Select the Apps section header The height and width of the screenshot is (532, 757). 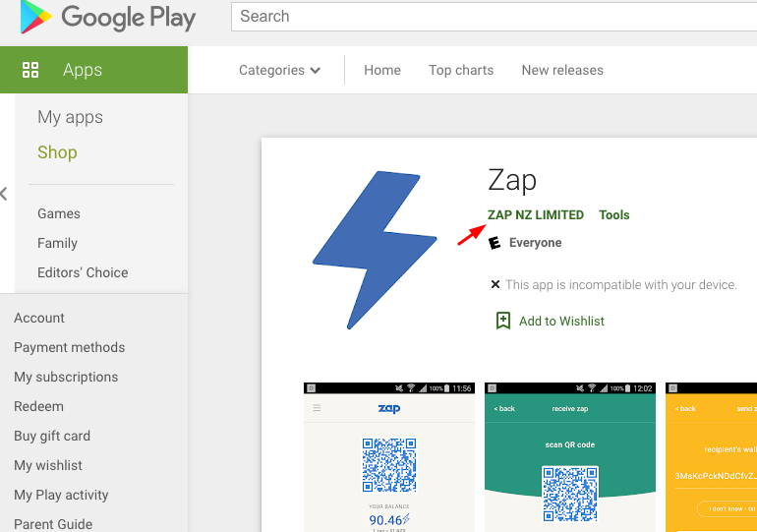[x=93, y=70]
